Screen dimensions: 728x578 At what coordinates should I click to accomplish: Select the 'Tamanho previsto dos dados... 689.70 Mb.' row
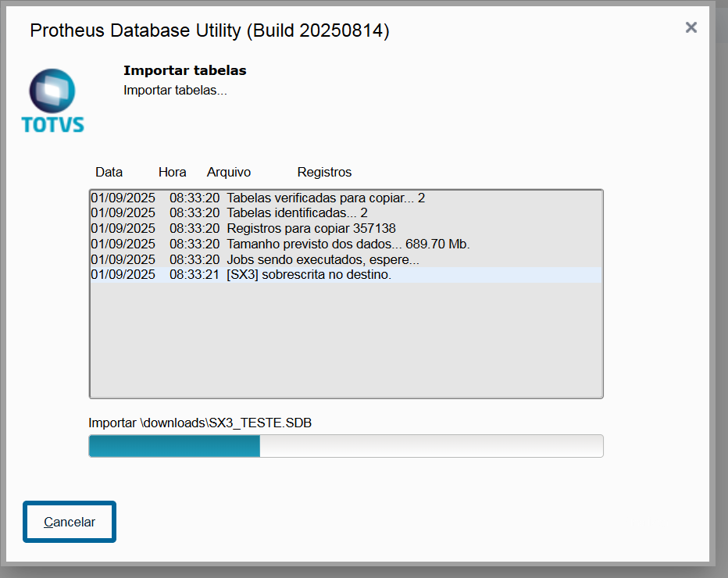pyautogui.click(x=346, y=244)
